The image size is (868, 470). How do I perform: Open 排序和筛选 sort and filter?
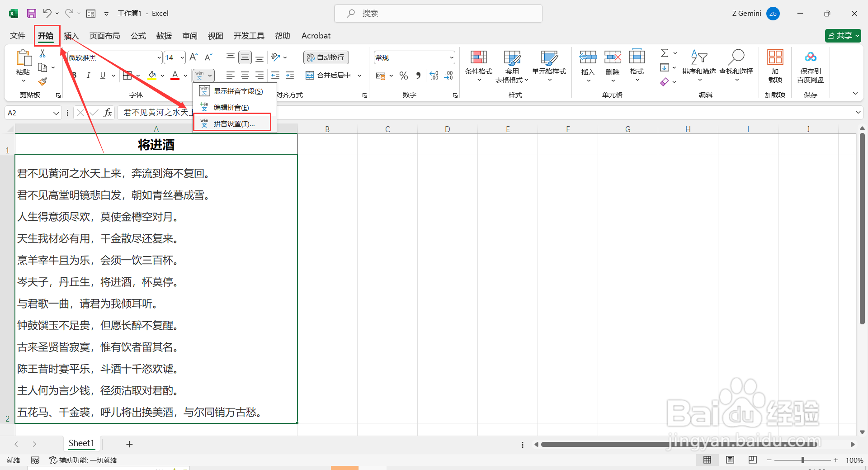click(699, 66)
